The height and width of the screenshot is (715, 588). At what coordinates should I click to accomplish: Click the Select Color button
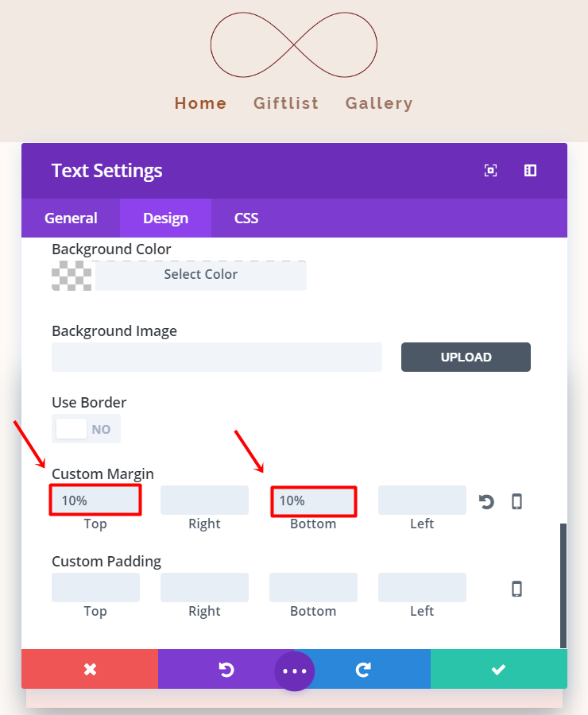coord(200,275)
